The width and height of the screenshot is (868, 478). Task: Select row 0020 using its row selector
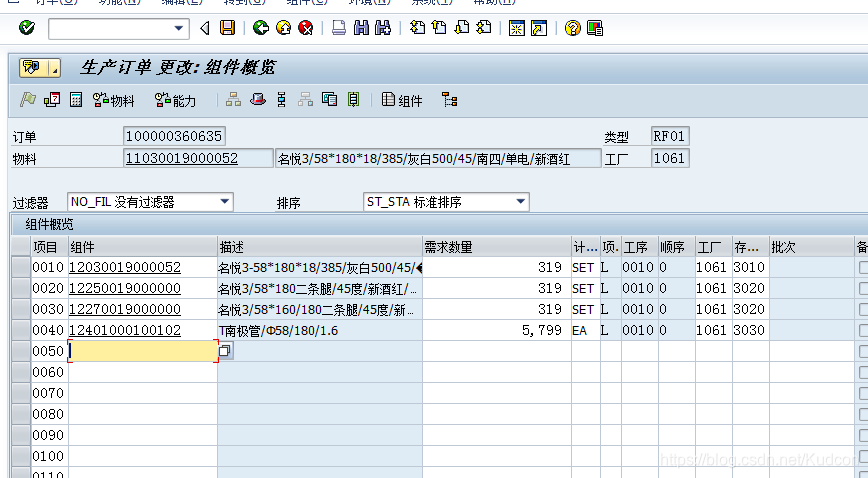pos(21,289)
